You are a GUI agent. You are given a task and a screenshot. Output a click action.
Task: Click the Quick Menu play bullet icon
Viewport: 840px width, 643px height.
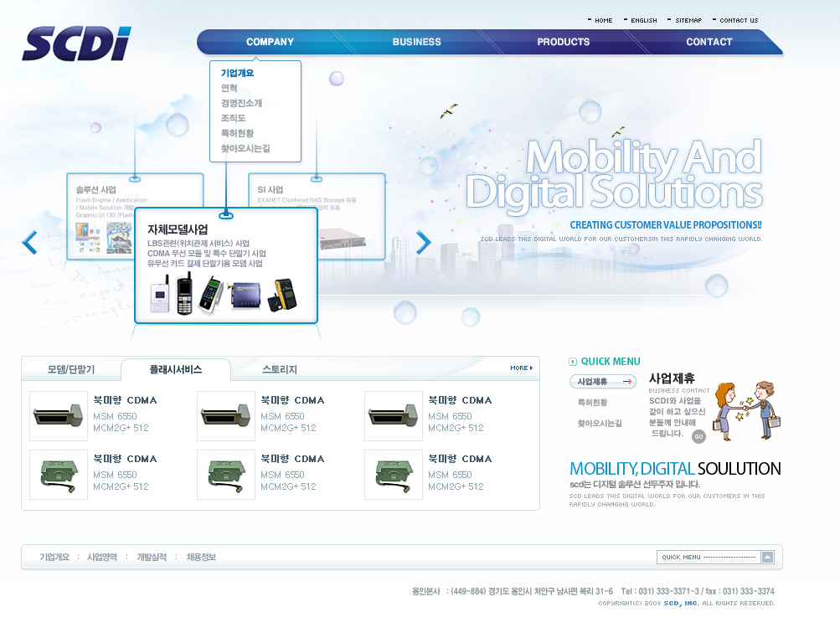click(573, 362)
